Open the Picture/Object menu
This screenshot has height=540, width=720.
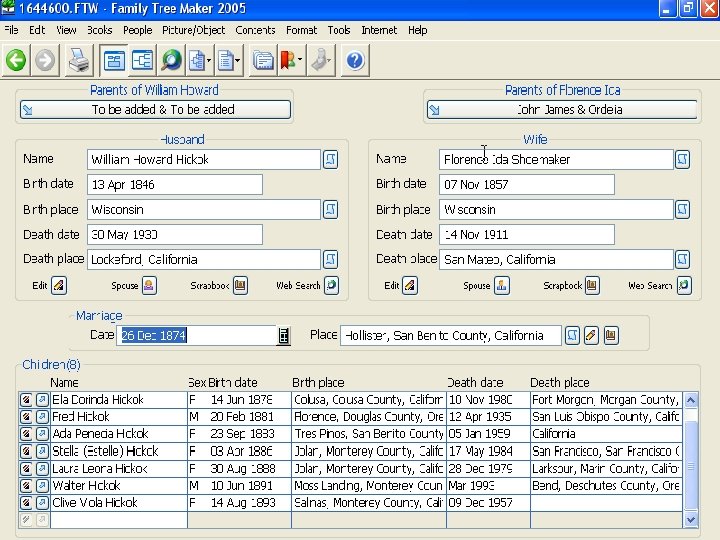click(x=194, y=30)
